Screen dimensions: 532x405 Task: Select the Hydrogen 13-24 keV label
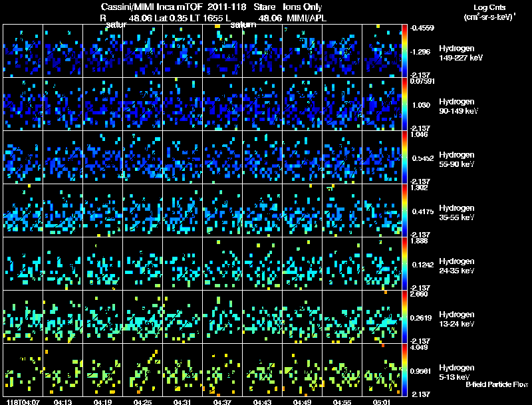tap(460, 319)
